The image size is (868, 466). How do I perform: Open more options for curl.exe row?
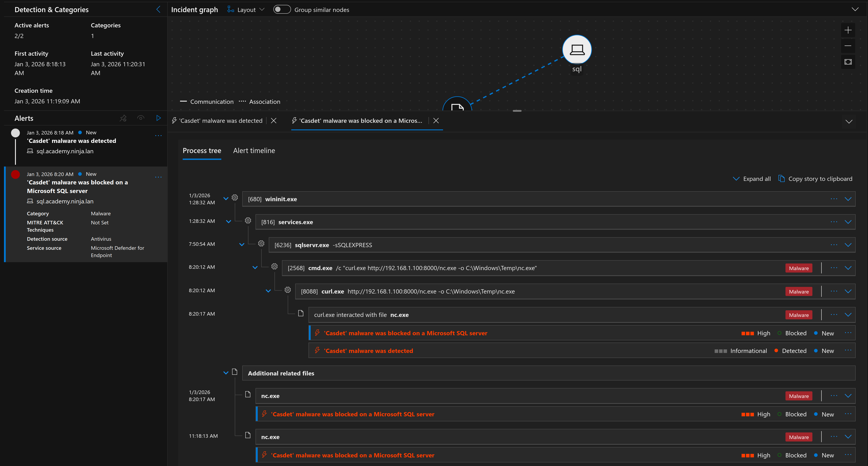834,291
